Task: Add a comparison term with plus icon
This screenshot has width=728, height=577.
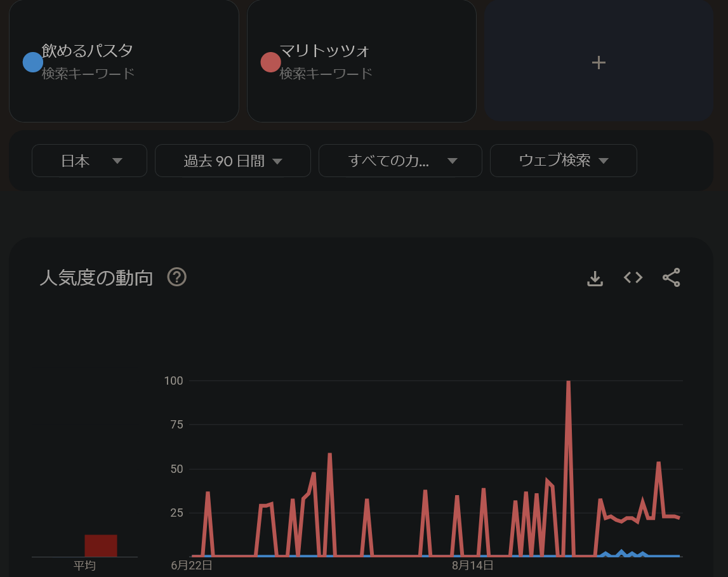Action: pos(599,61)
